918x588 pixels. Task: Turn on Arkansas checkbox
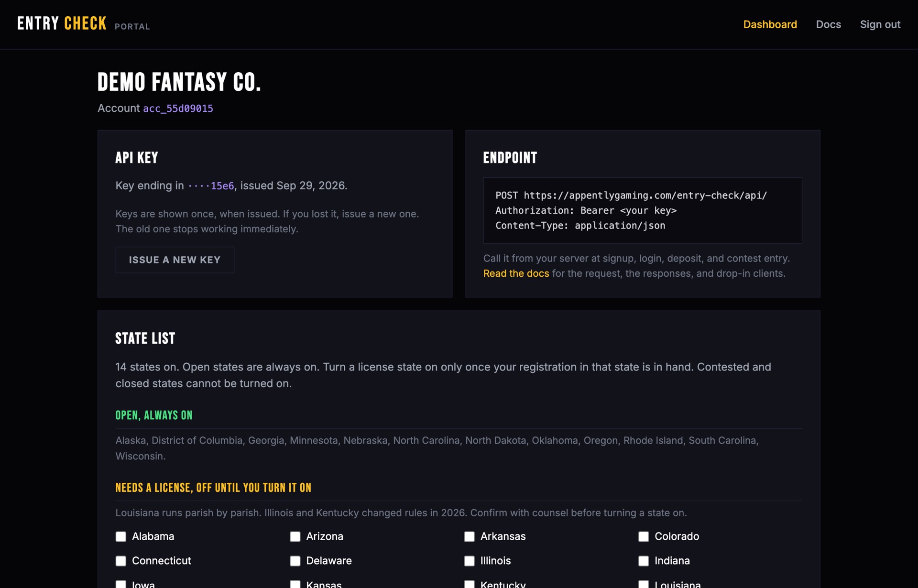coord(470,537)
